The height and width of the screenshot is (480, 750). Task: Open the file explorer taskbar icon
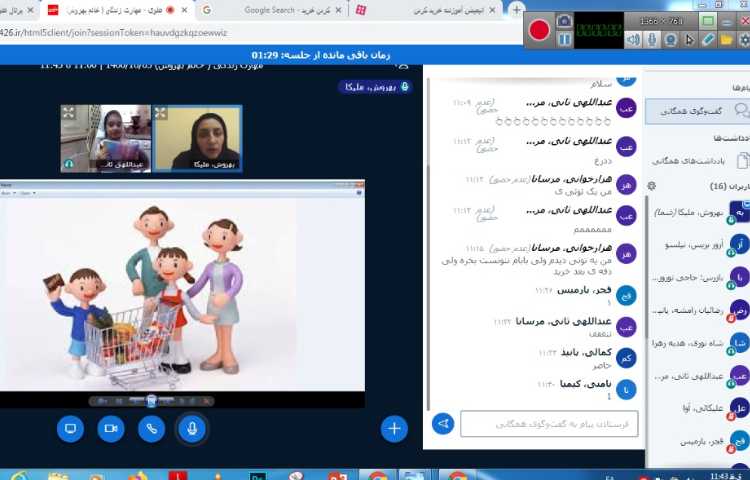pos(58,476)
